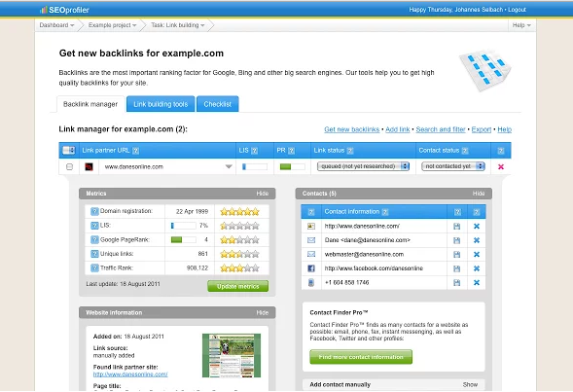Click help icon next to LIS column header

tap(254, 151)
